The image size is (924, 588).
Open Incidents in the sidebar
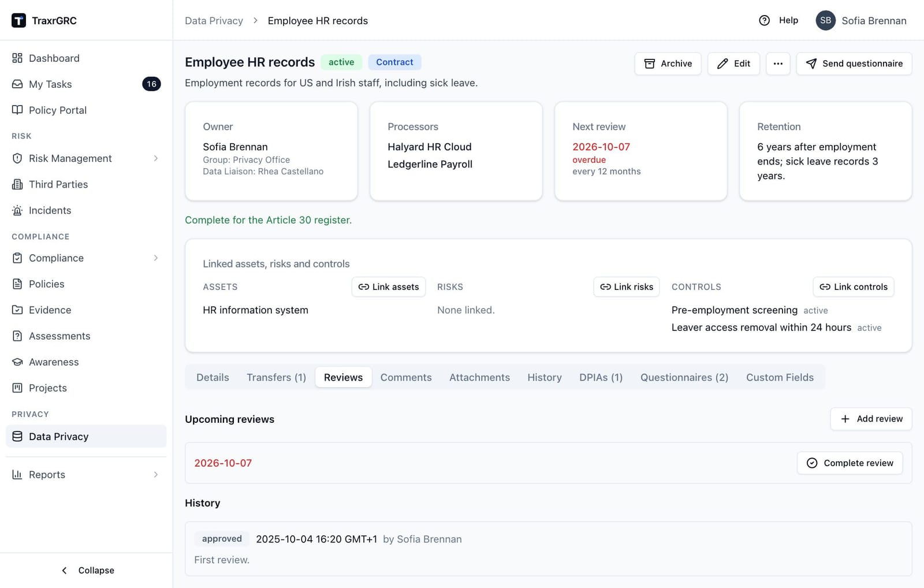tap(86, 210)
